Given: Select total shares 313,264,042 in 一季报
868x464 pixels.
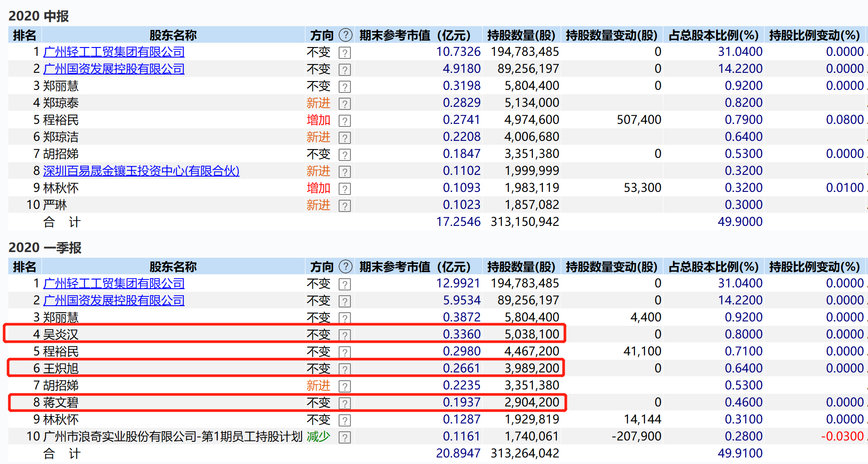Looking at the screenshot, I should (x=525, y=454).
